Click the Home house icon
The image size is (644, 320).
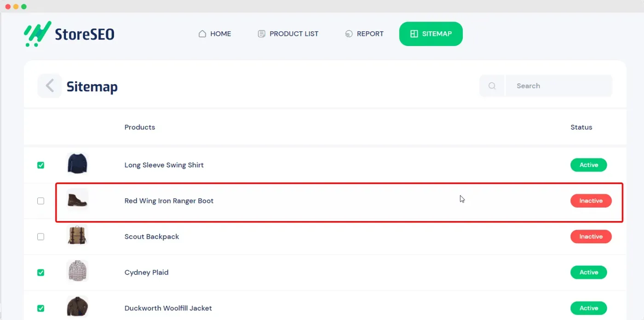[202, 34]
